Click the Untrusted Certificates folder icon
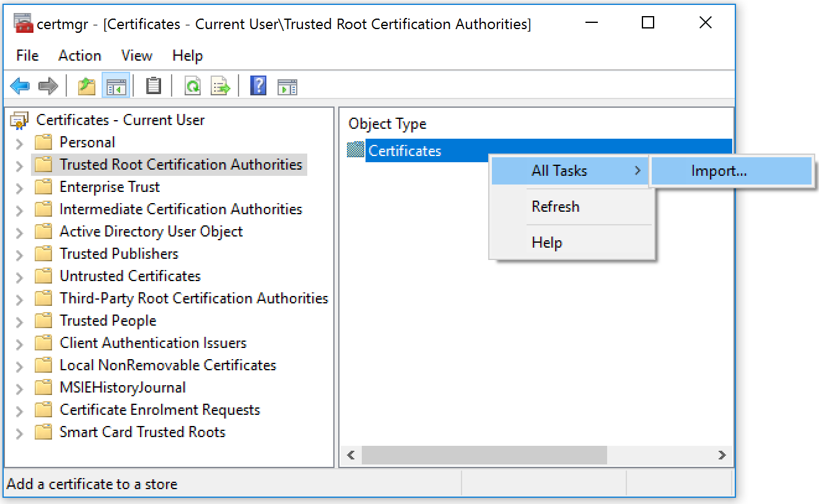This screenshot has width=819, height=504. tap(43, 276)
